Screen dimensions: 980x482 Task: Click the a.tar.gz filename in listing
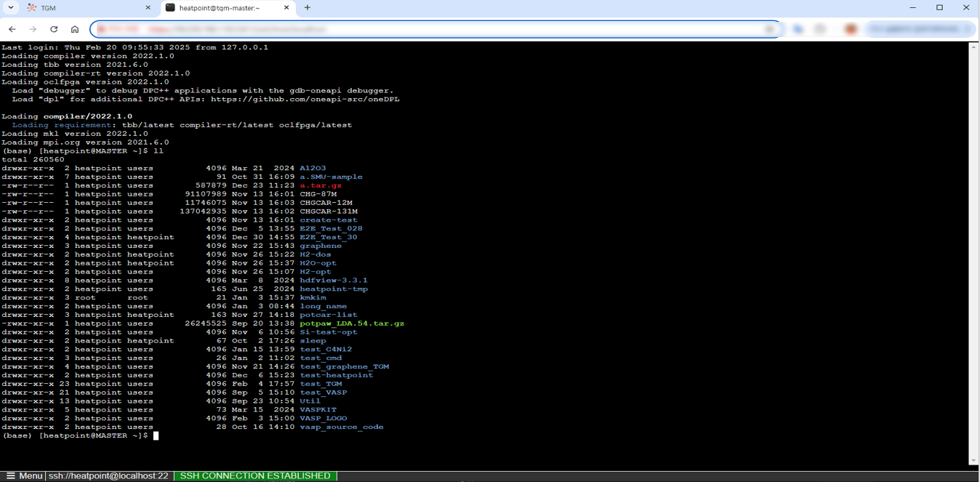pos(321,185)
